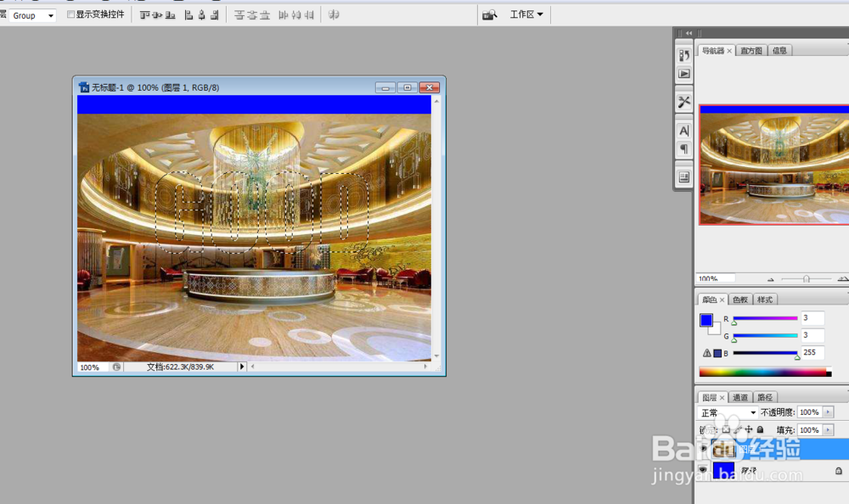Open the History panel icon
The image size is (849, 504).
pyautogui.click(x=684, y=55)
